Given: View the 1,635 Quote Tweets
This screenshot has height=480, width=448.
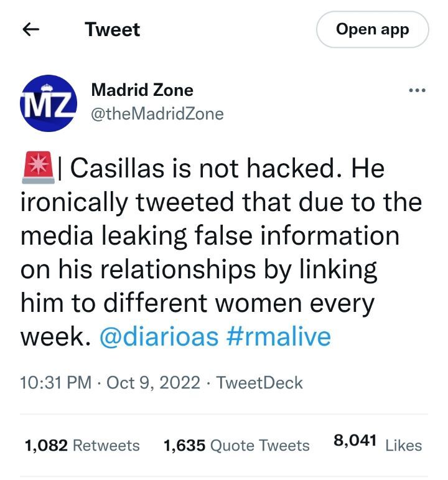Looking at the screenshot, I should (x=236, y=445).
